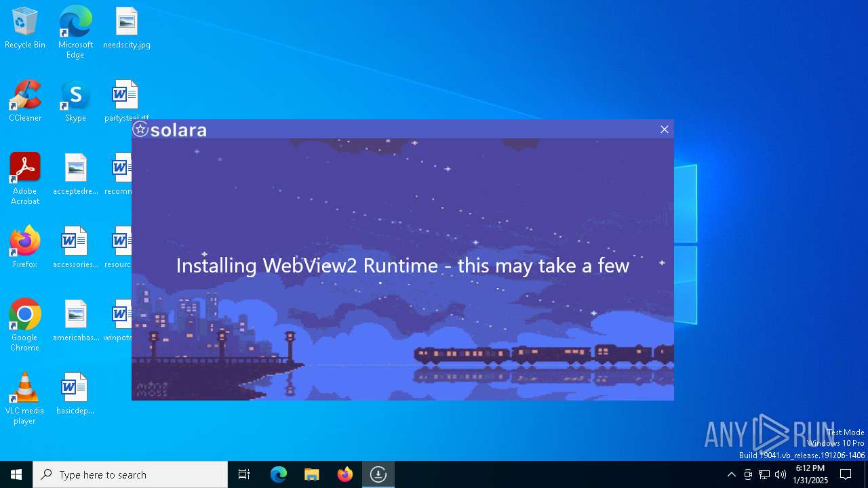Click the Solara star logo icon

[x=140, y=129]
